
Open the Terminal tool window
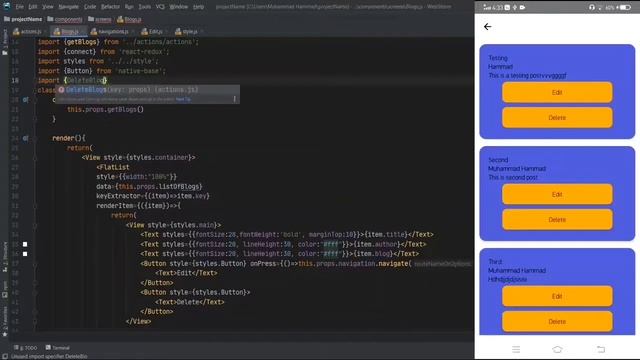pos(58,348)
